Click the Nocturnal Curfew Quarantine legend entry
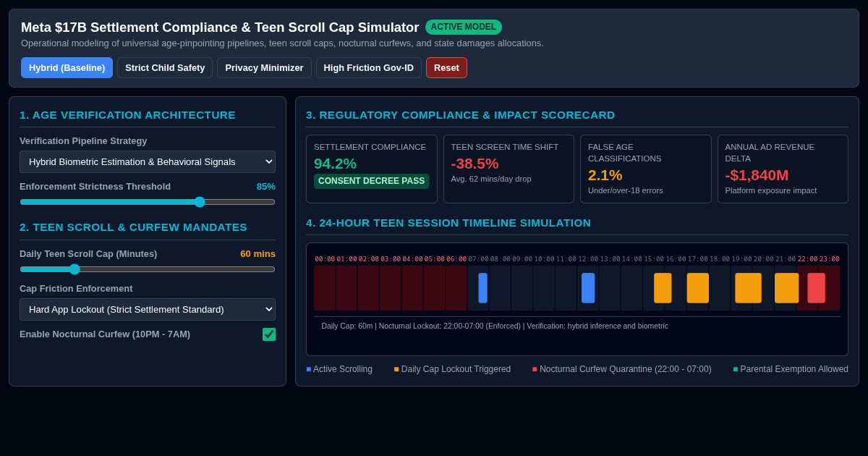 point(621,369)
